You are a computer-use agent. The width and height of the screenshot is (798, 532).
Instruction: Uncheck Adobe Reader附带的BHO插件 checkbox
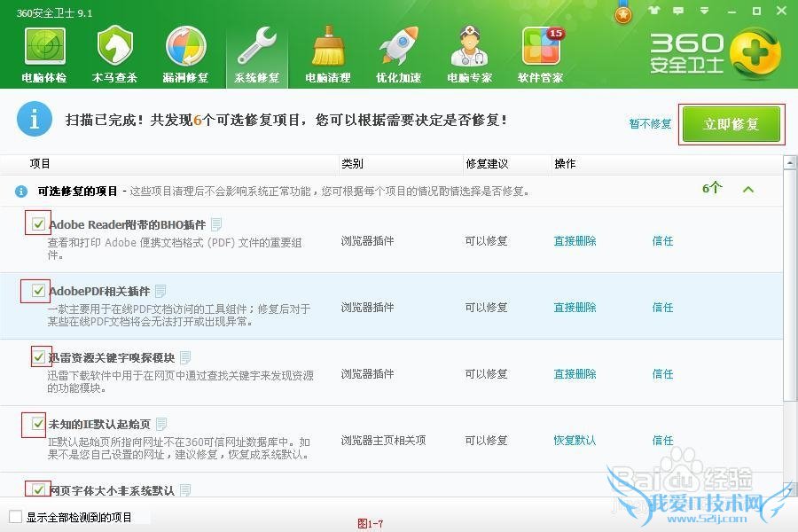(x=38, y=223)
